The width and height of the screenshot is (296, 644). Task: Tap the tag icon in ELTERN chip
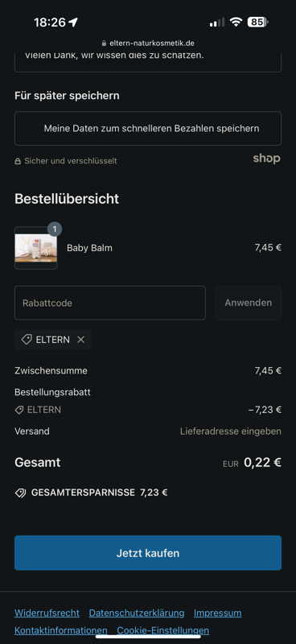point(27,340)
